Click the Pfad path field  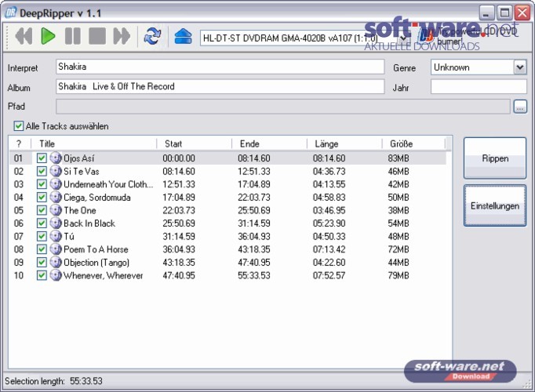point(283,107)
